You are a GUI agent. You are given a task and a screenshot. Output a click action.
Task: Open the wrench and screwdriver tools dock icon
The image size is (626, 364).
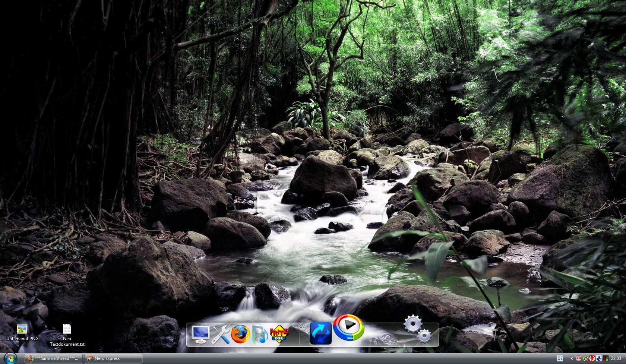tap(221, 334)
